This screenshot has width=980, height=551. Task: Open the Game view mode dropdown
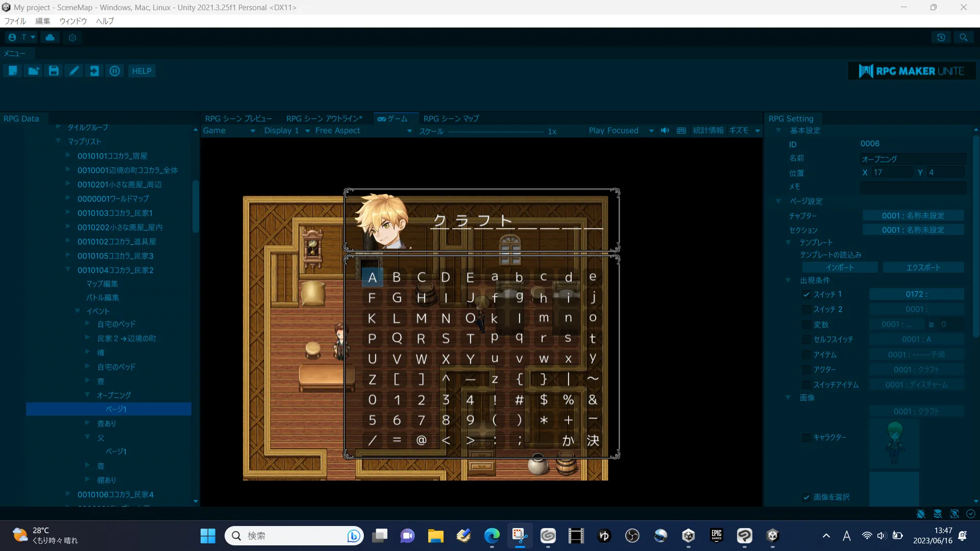pos(229,131)
